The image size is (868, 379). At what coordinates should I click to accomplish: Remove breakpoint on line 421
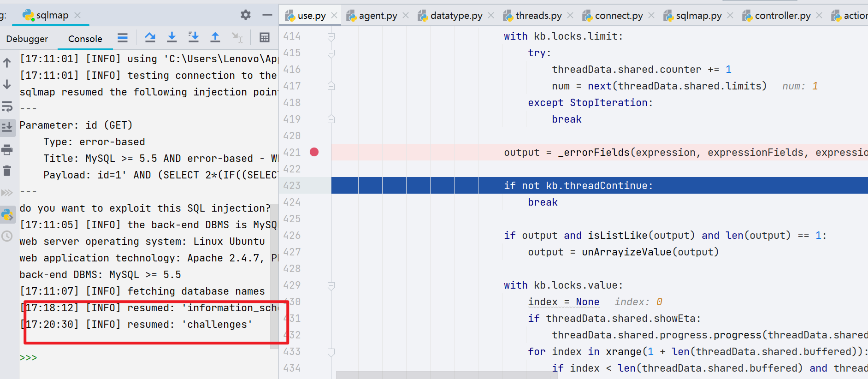click(314, 152)
